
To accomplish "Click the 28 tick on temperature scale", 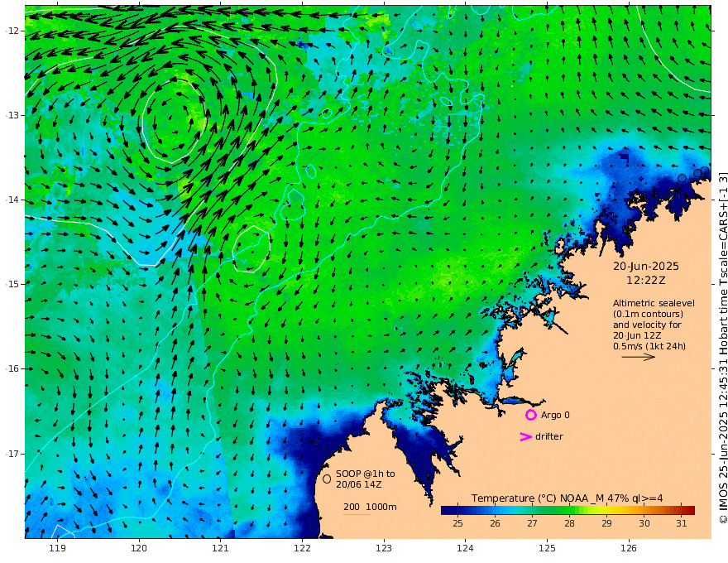I will [570, 523].
